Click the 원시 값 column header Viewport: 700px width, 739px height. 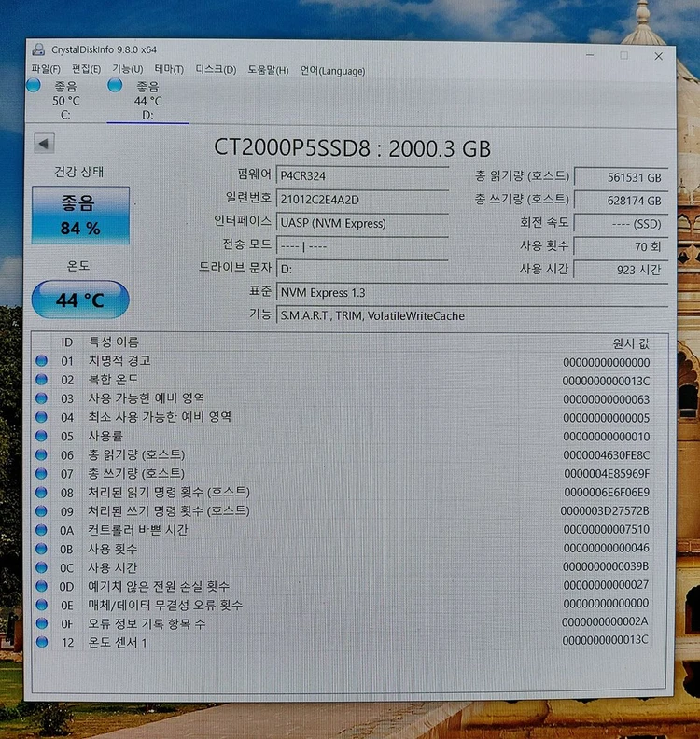click(x=631, y=343)
